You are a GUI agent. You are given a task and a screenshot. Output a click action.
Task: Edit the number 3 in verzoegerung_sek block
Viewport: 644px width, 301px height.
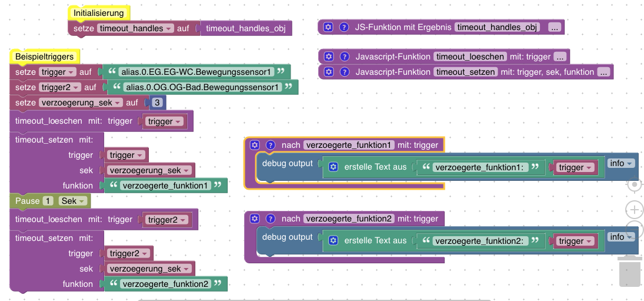click(157, 102)
